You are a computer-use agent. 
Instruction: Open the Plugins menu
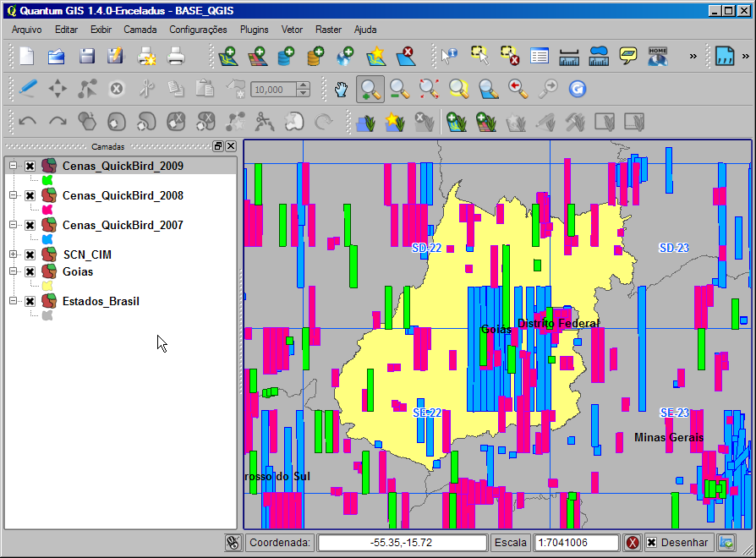[x=254, y=30]
